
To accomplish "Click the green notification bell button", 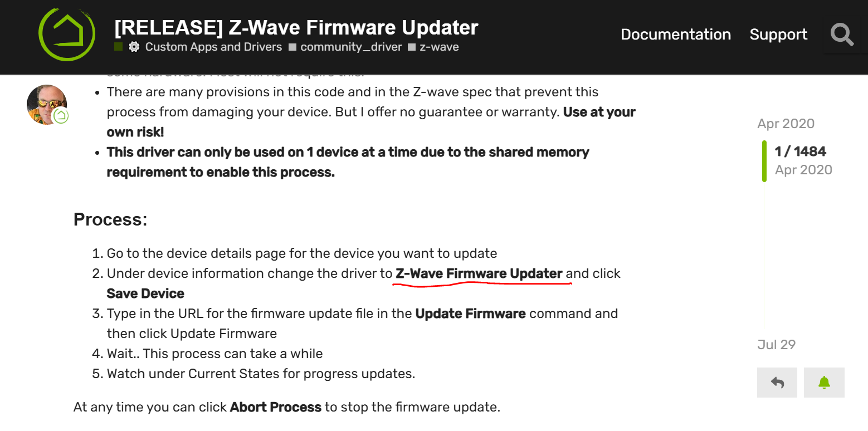I will (x=824, y=383).
